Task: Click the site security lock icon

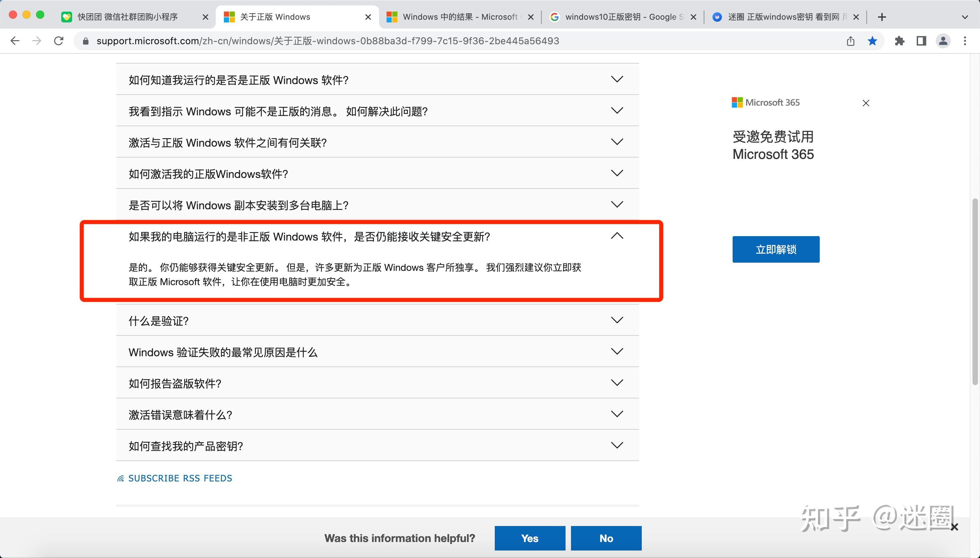Action: 86,40
